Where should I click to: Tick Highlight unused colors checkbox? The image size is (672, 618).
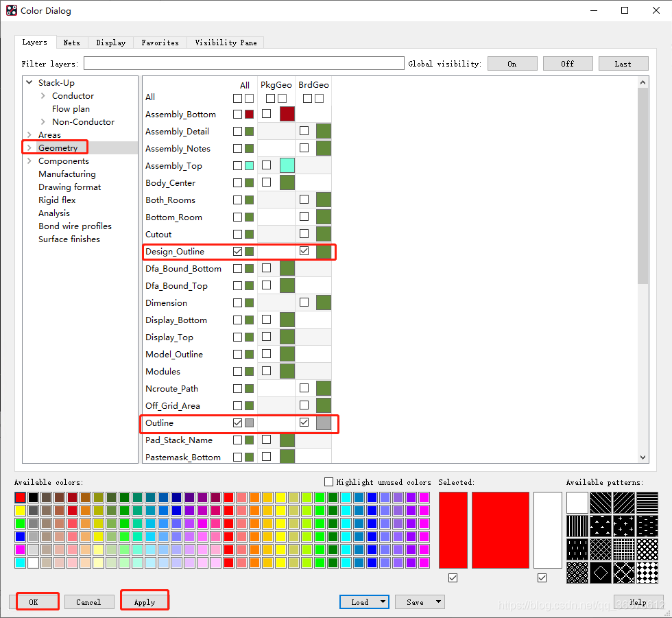tap(328, 482)
